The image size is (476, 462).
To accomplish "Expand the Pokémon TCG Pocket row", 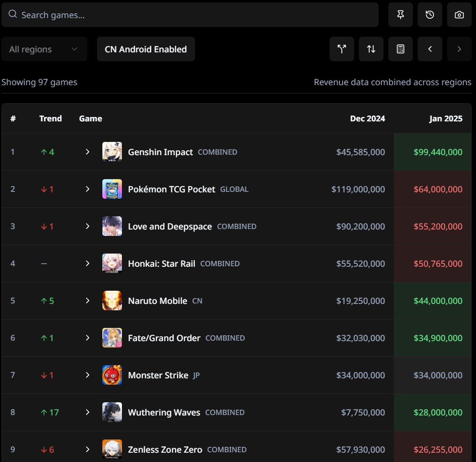I will [88, 189].
